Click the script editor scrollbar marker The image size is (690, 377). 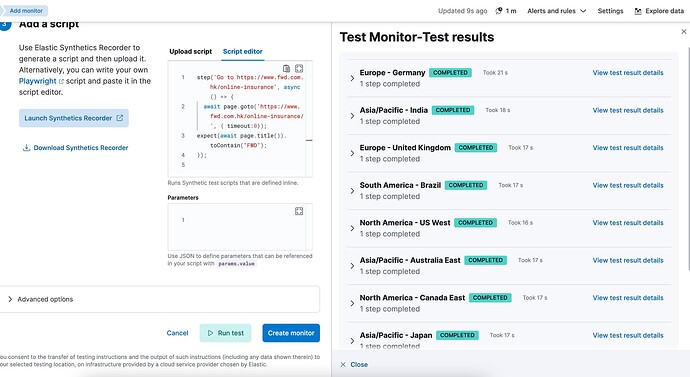(309, 140)
